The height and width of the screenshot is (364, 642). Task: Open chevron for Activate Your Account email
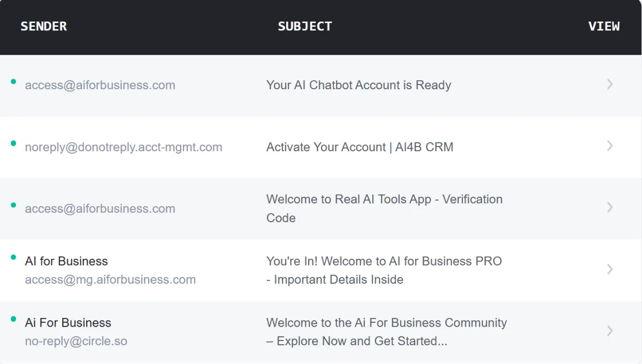pos(610,146)
